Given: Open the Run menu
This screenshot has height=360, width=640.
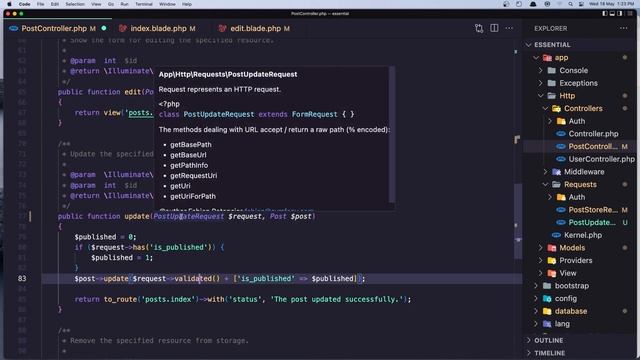Looking at the screenshot, I should 124,4.
